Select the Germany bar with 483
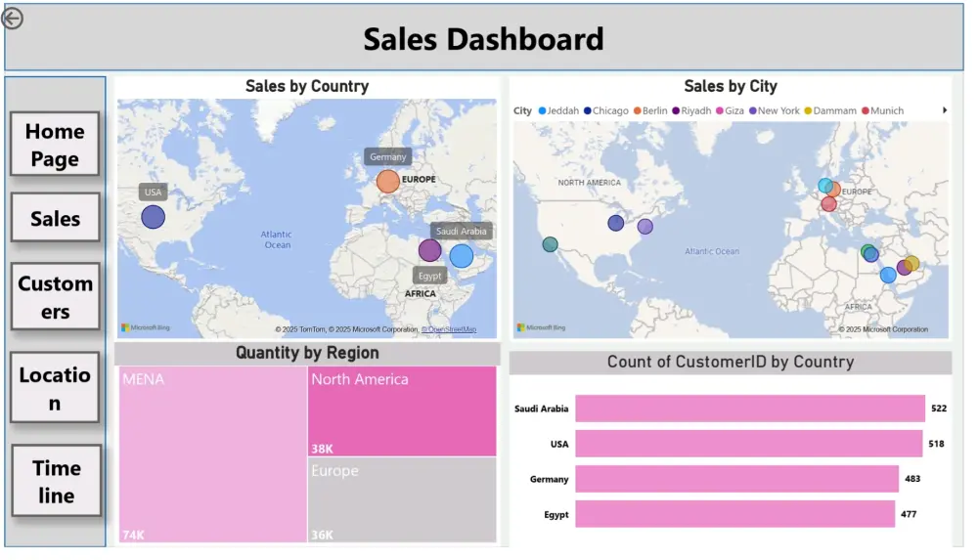 coord(736,479)
